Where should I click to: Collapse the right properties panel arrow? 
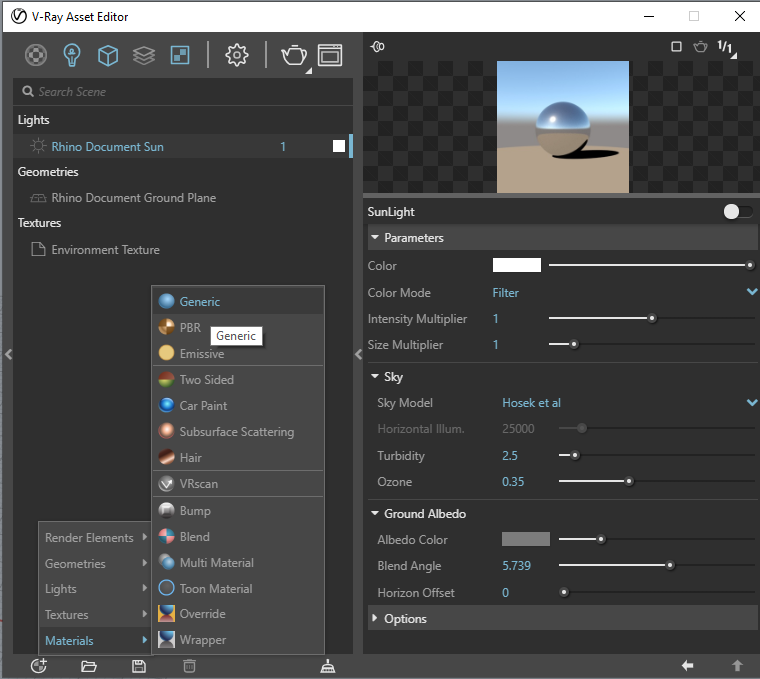[358, 354]
